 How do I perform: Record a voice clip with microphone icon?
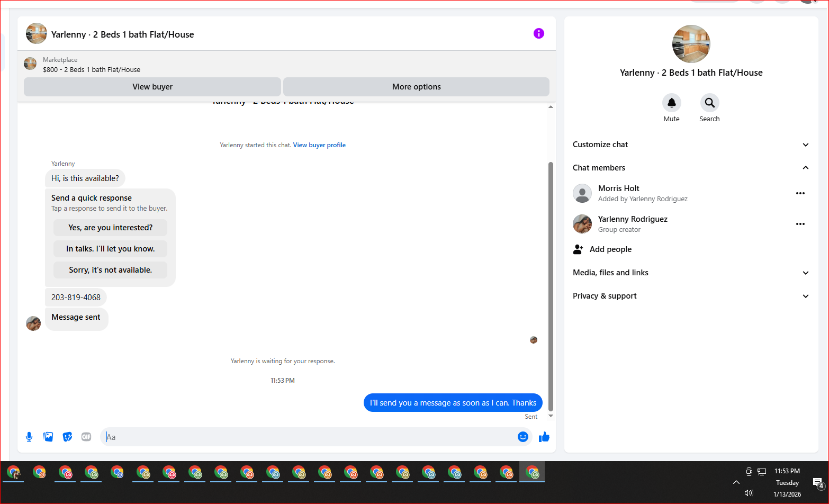coord(29,437)
